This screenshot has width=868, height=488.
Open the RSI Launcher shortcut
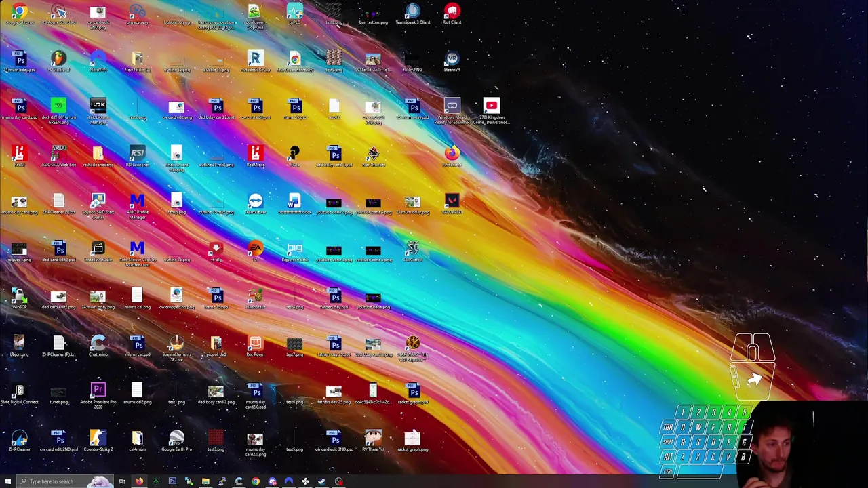point(137,154)
